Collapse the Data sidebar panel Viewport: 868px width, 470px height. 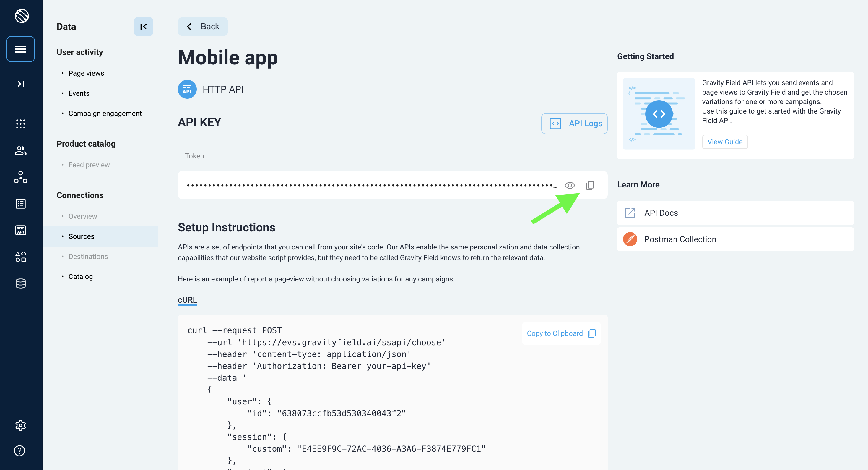pyautogui.click(x=143, y=27)
